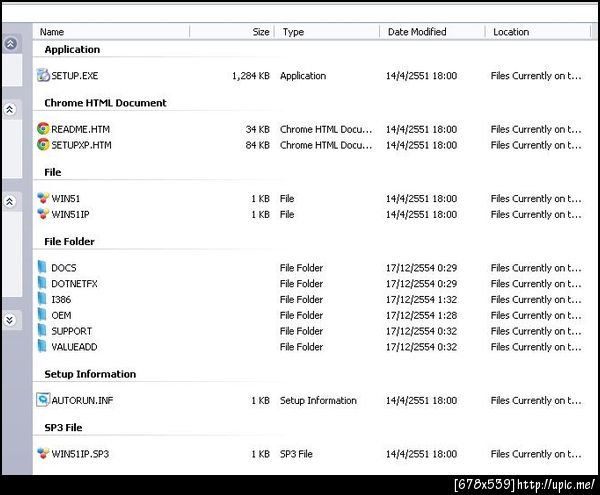This screenshot has width=600, height=495.
Task: Select the WIN51IP file name
Action: tap(70, 214)
